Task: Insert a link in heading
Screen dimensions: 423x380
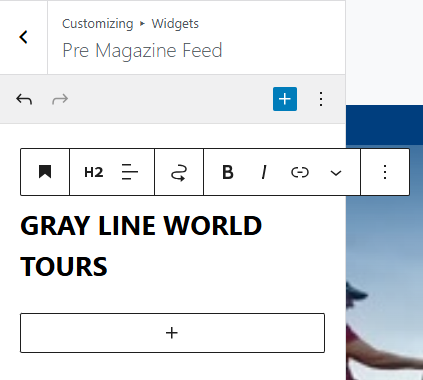Action: tap(300, 172)
